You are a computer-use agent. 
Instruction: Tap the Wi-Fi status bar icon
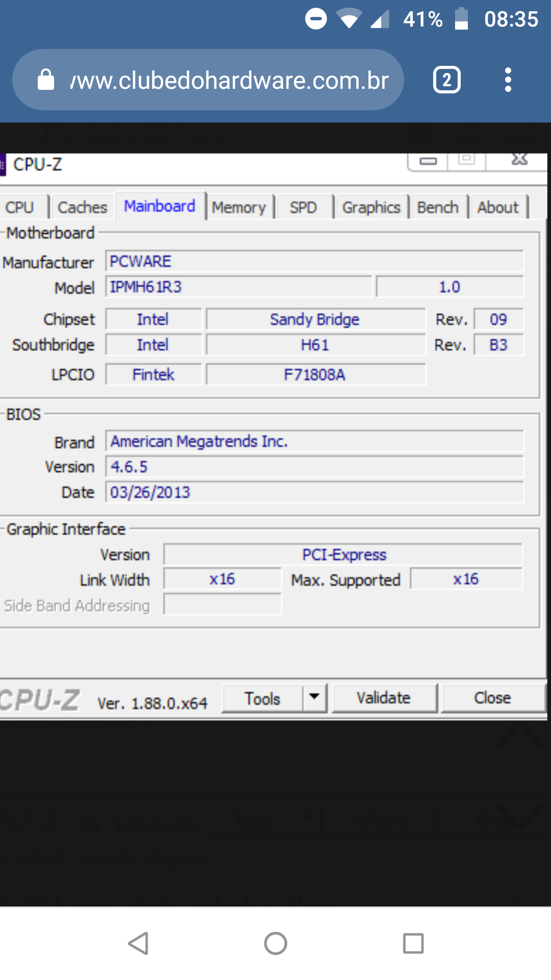(x=349, y=19)
